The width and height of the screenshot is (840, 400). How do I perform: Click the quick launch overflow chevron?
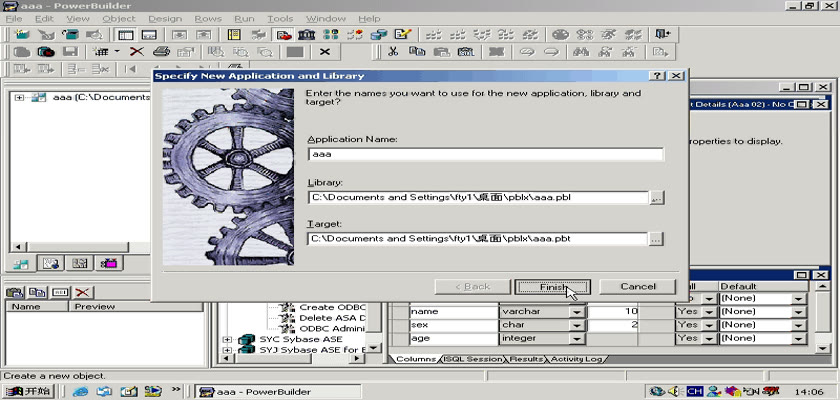tap(177, 389)
